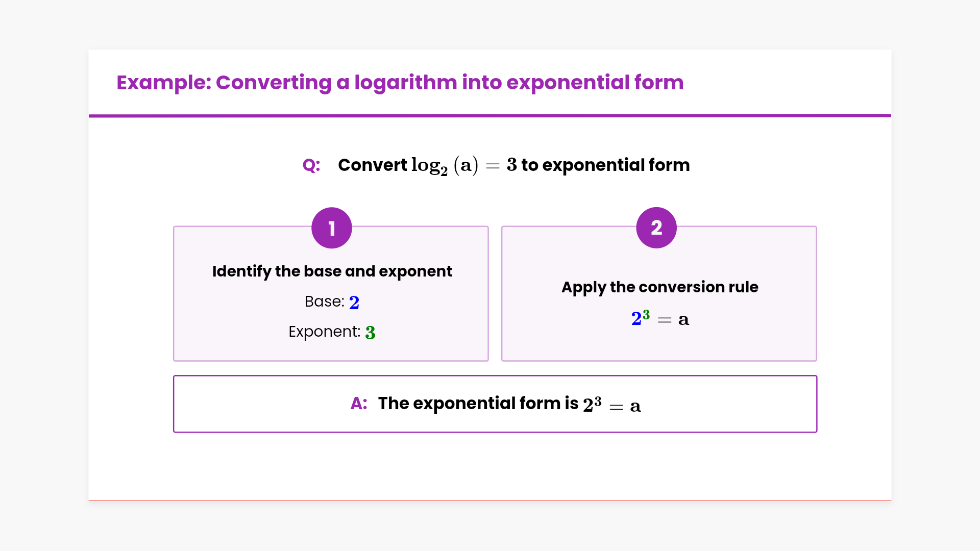Click the word "Convert" in the question
Image resolution: width=980 pixels, height=551 pixels.
coord(372,165)
